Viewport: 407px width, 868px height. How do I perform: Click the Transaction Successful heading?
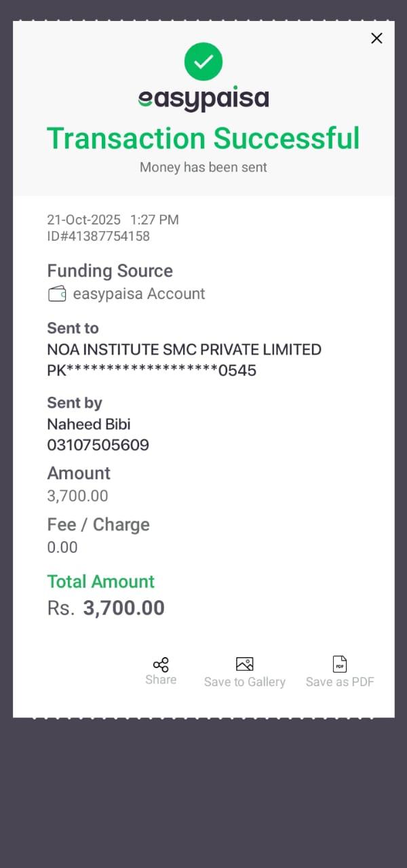coord(203,138)
